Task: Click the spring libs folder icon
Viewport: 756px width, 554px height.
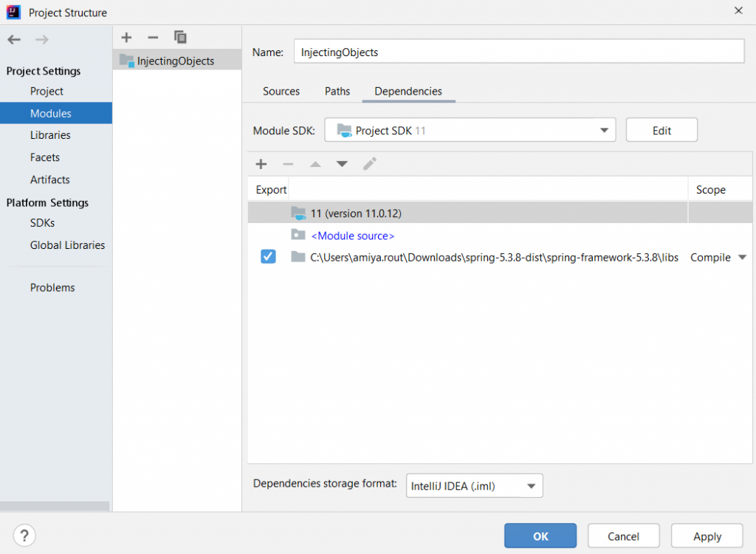Action: [x=298, y=257]
